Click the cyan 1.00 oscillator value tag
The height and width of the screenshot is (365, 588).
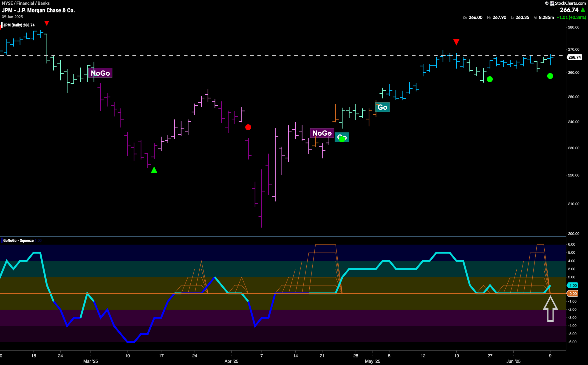click(572, 285)
